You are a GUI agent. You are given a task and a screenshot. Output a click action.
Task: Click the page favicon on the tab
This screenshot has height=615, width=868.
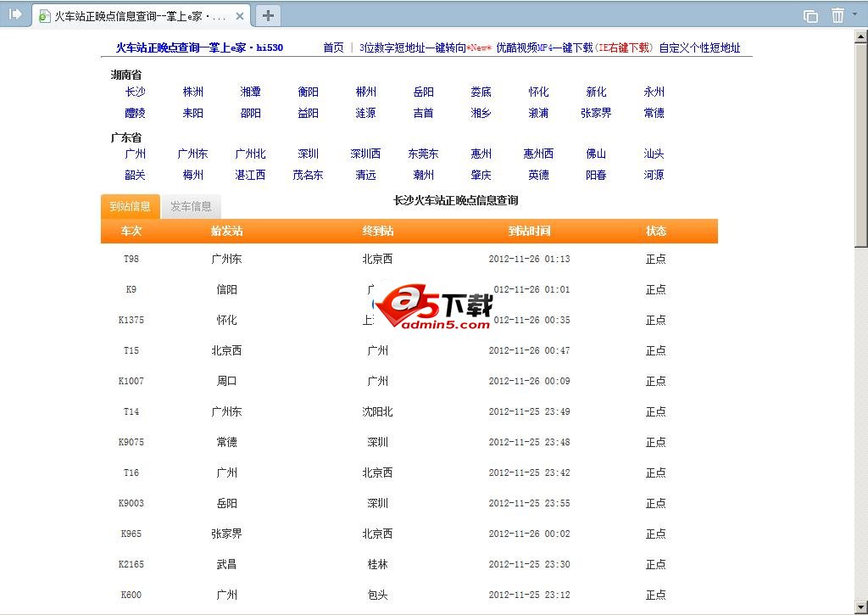click(x=44, y=16)
